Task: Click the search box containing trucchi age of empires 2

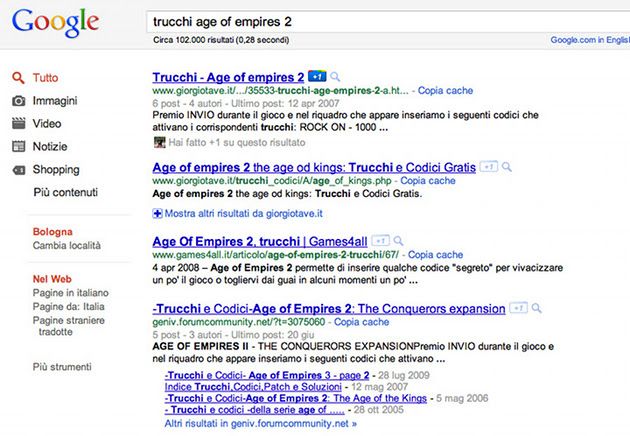Action: pos(388,22)
